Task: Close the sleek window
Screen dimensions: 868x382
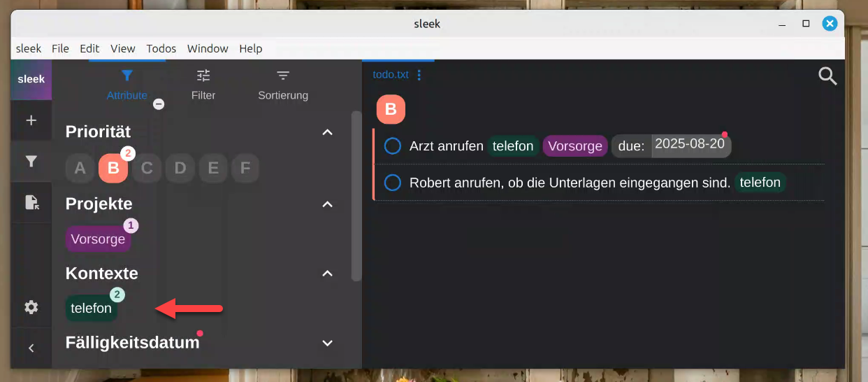Action: 830,24
